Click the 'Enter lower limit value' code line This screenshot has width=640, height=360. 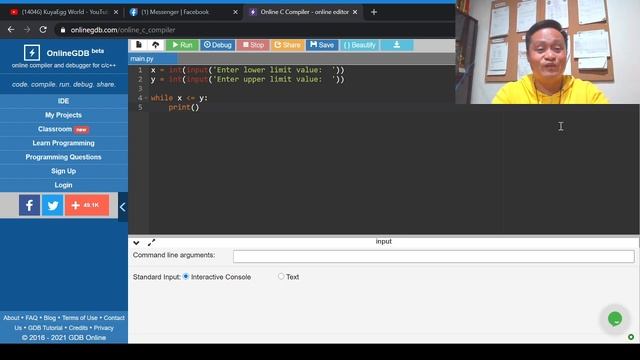pyautogui.click(x=247, y=70)
